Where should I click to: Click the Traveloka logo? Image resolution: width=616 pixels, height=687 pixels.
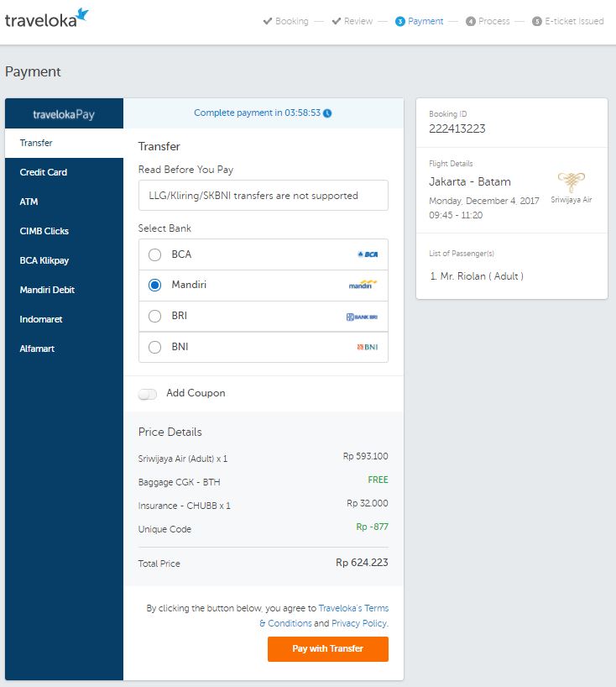pyautogui.click(x=46, y=18)
